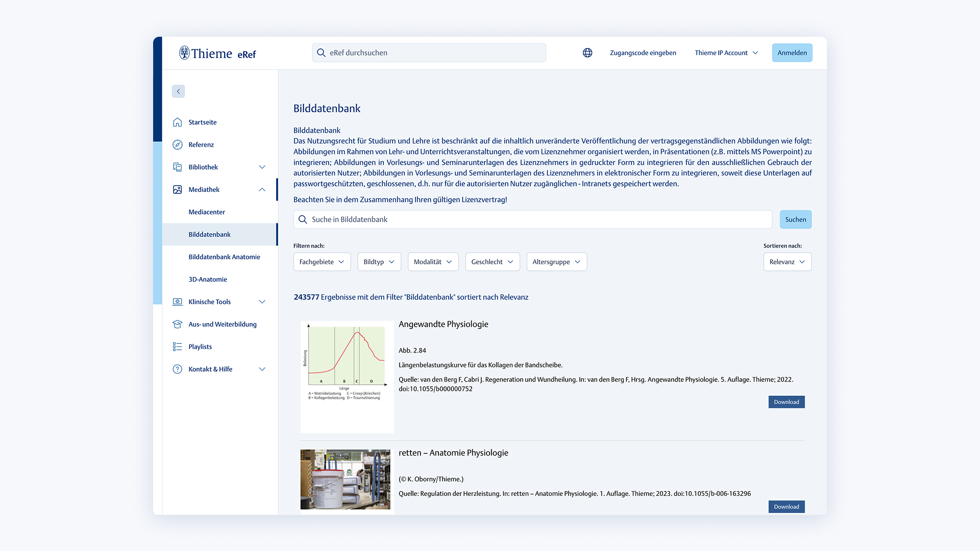
Task: Click magnifier icon in eRef search bar
Action: pyautogui.click(x=321, y=53)
